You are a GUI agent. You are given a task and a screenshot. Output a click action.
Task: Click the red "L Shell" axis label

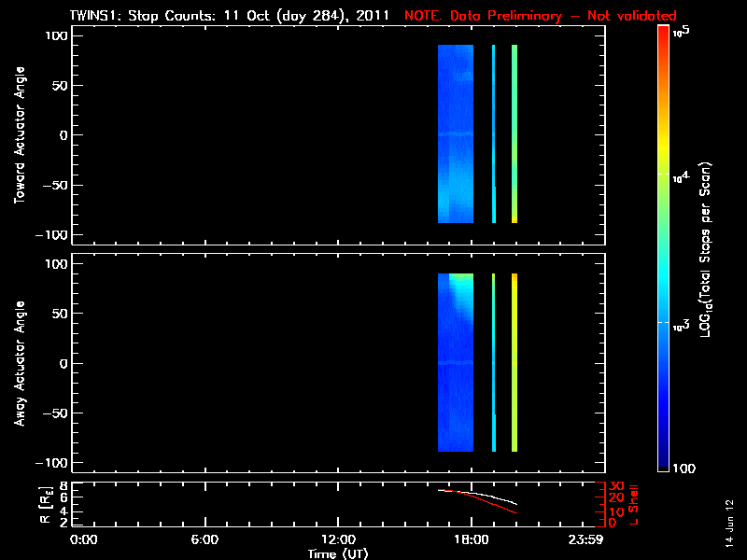pos(633,503)
